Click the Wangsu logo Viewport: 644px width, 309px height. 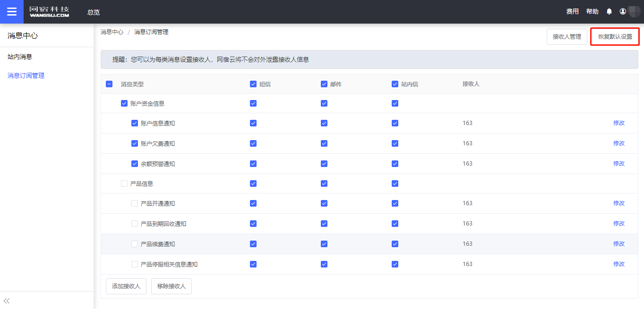49,12
